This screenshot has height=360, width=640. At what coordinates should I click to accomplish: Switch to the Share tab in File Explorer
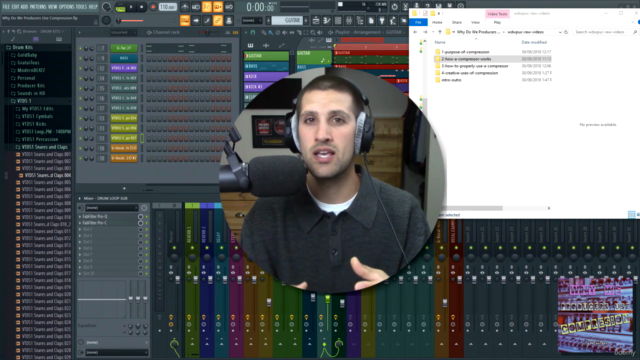coord(457,22)
